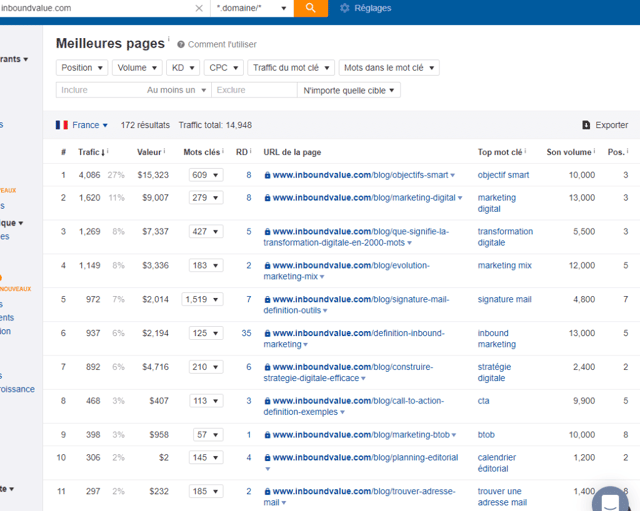Click the French flag country icon
Screen dimensions: 640x511
click(62, 125)
